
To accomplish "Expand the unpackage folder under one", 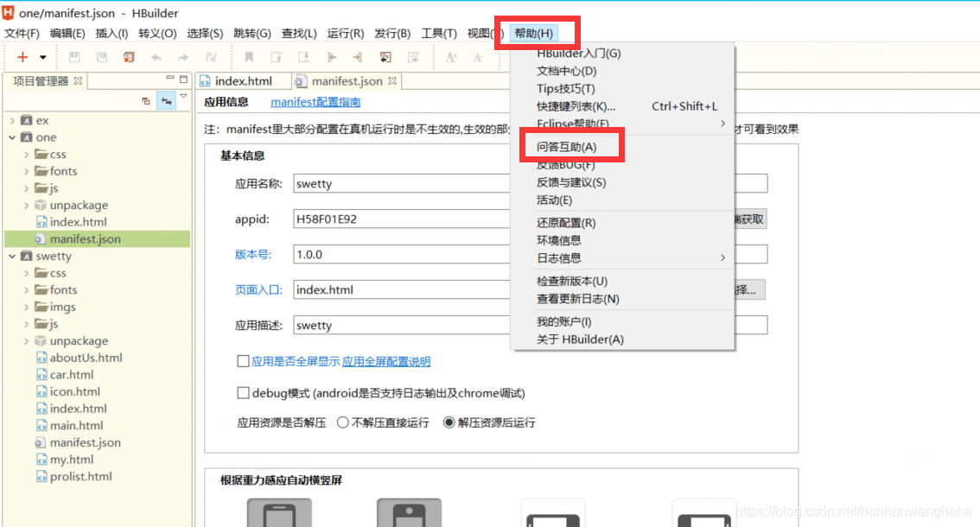I will tap(26, 205).
